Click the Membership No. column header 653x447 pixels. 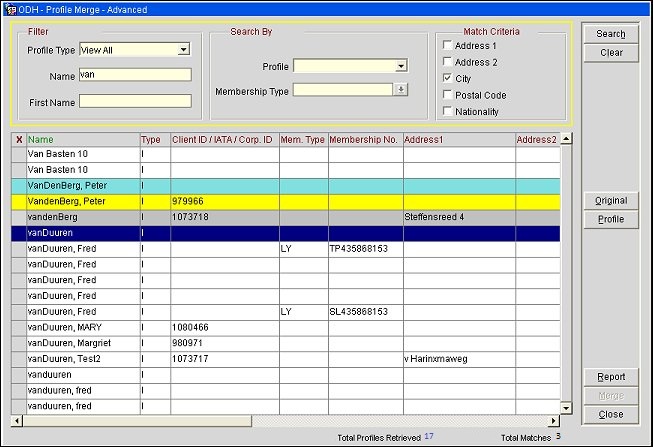point(364,140)
